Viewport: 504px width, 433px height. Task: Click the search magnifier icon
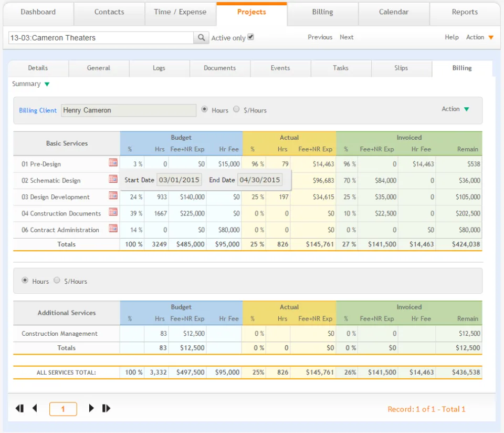coord(201,38)
